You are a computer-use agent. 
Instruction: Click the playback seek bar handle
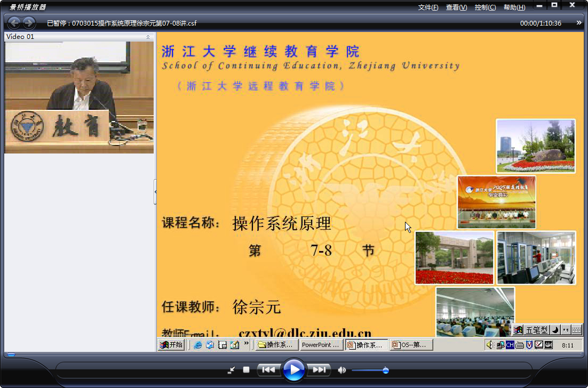pos(11,354)
